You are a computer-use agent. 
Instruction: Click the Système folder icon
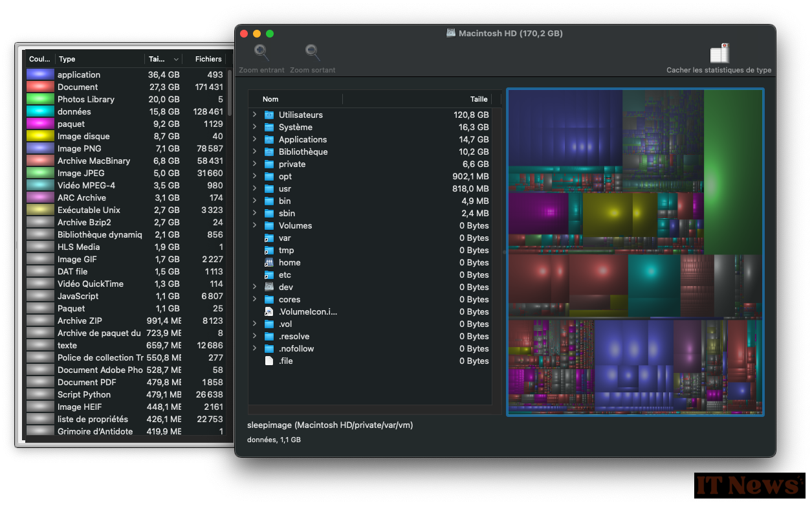(269, 127)
